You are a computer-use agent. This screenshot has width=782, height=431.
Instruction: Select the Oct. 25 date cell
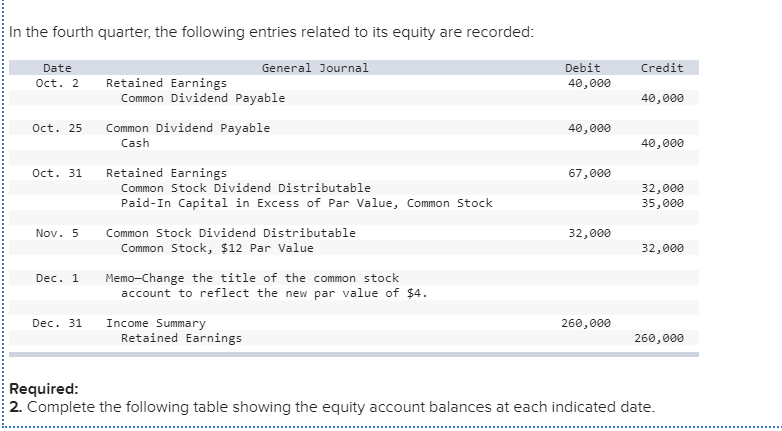57,128
